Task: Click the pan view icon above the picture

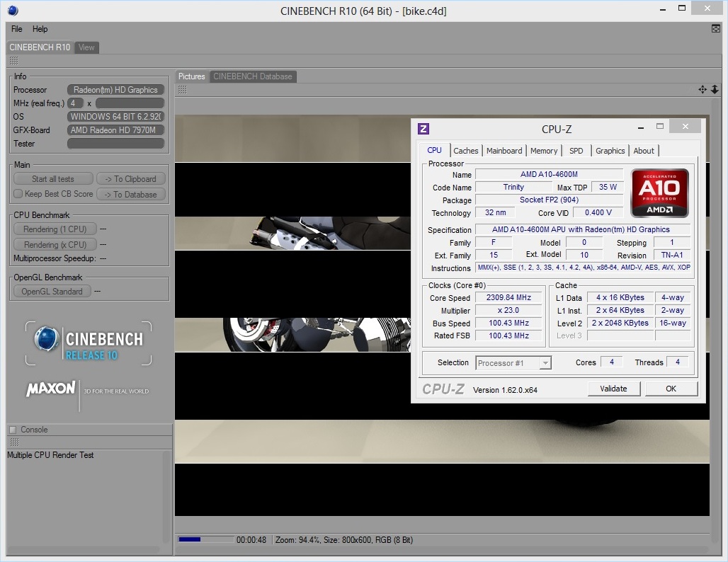Action: (703, 90)
